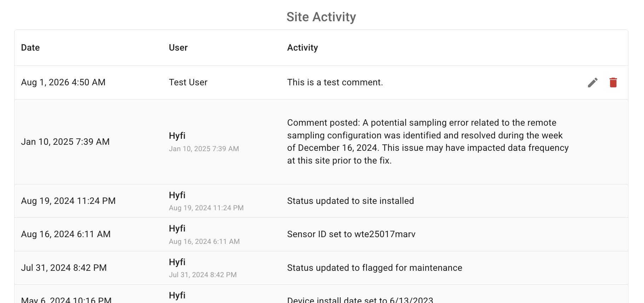Edit the test comment with pencil icon
Viewport: 644px width, 303px height.
coord(593,82)
